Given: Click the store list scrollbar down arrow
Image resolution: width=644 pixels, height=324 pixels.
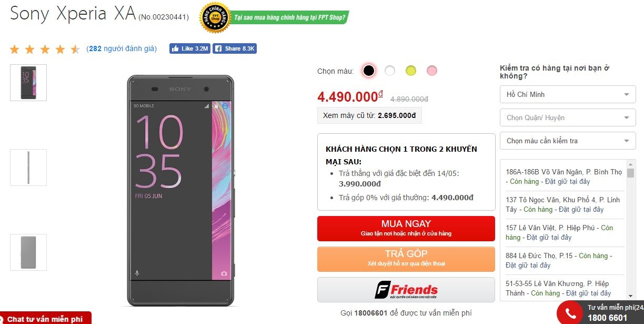Looking at the screenshot, I should click(x=631, y=296).
